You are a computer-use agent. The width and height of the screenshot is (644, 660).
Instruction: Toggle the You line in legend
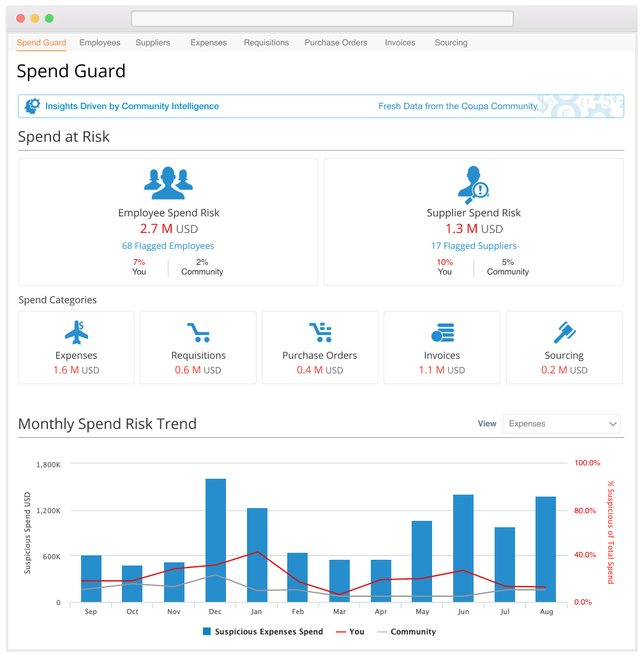point(350,632)
